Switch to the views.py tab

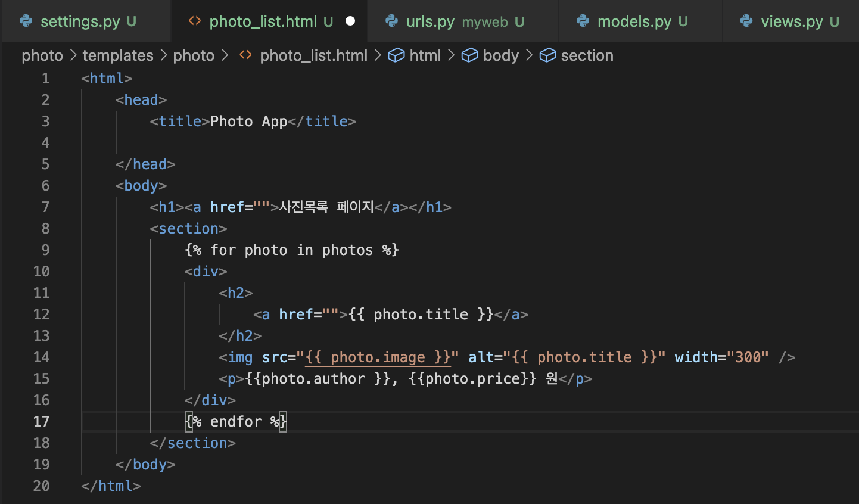pos(791,21)
